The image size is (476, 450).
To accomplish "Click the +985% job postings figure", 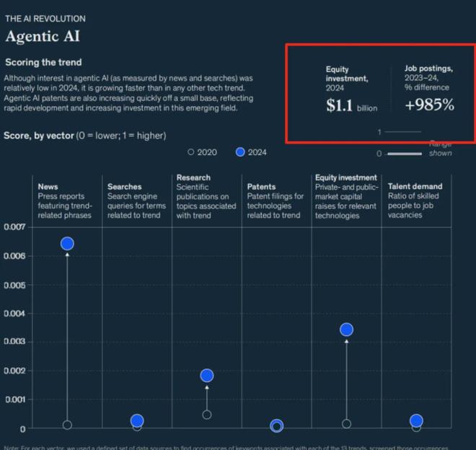I will tap(430, 105).
